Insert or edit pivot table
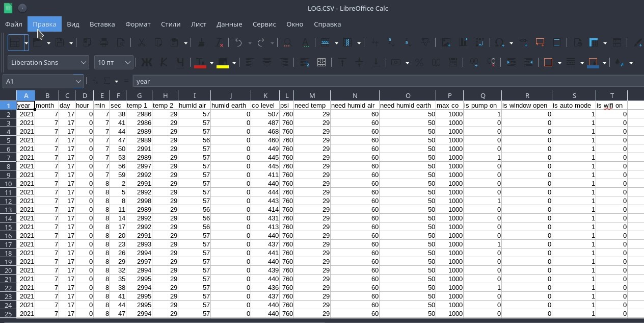The width and height of the screenshot is (644, 323). tap(480, 43)
